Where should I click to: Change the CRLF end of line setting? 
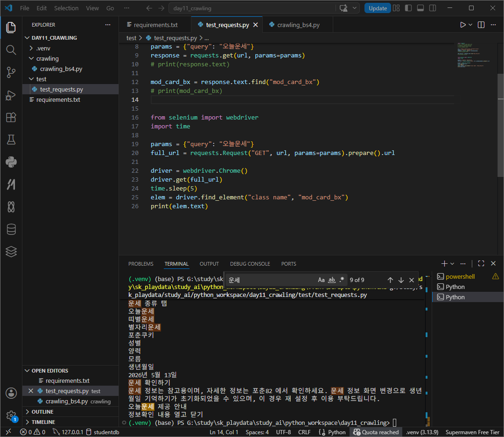[x=304, y=432]
